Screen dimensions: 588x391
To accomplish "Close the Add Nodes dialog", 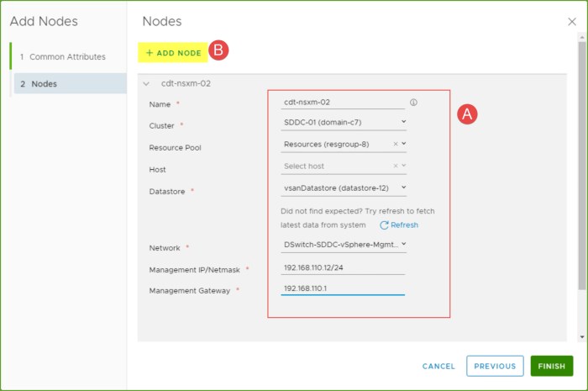I will coord(572,22).
